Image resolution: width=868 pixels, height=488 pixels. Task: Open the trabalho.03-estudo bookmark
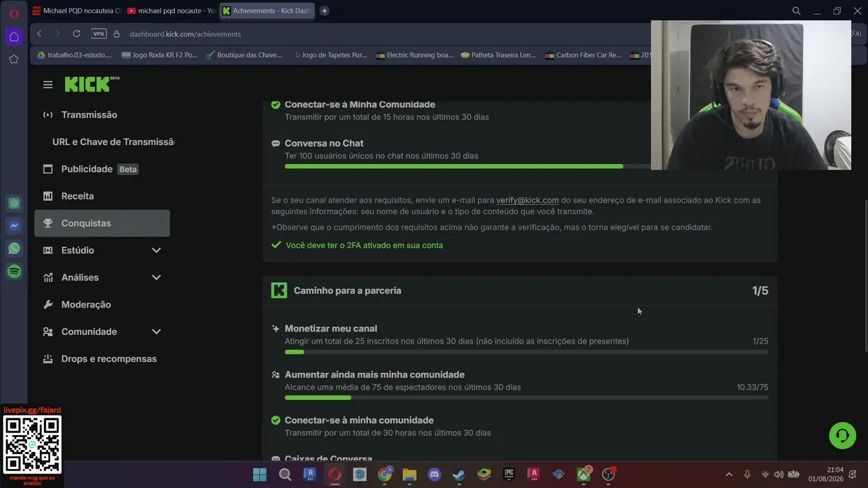pyautogui.click(x=74, y=55)
